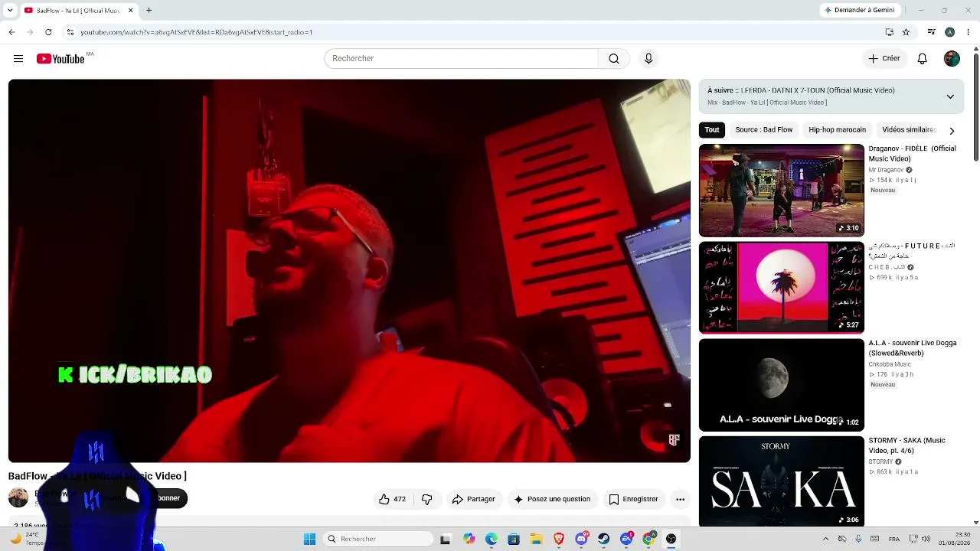
Task: Focus the YouTube Rechercher search field
Action: [461, 59]
